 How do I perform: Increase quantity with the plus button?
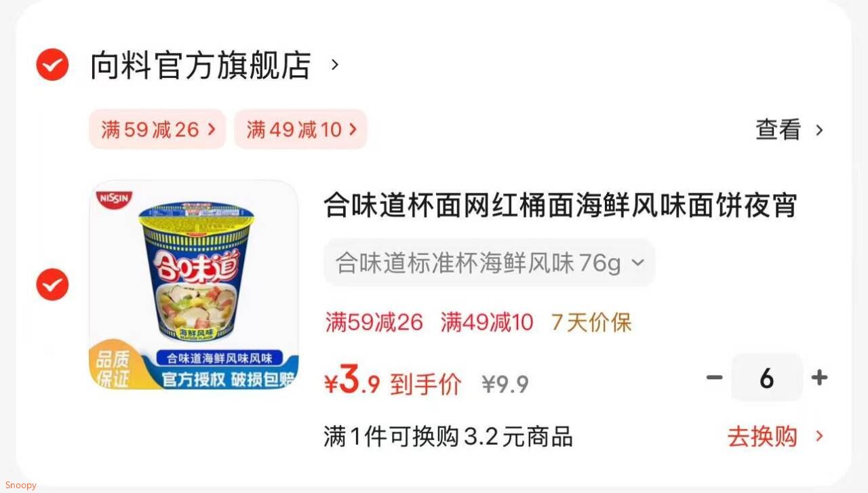(819, 377)
